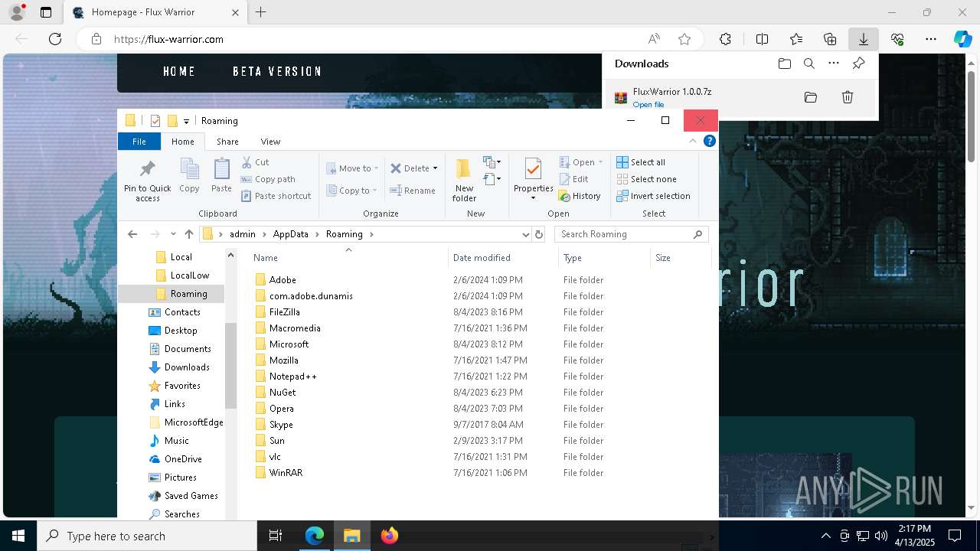Screen dimensions: 980x551
Task: Sort by Date modified column
Action: point(482,258)
